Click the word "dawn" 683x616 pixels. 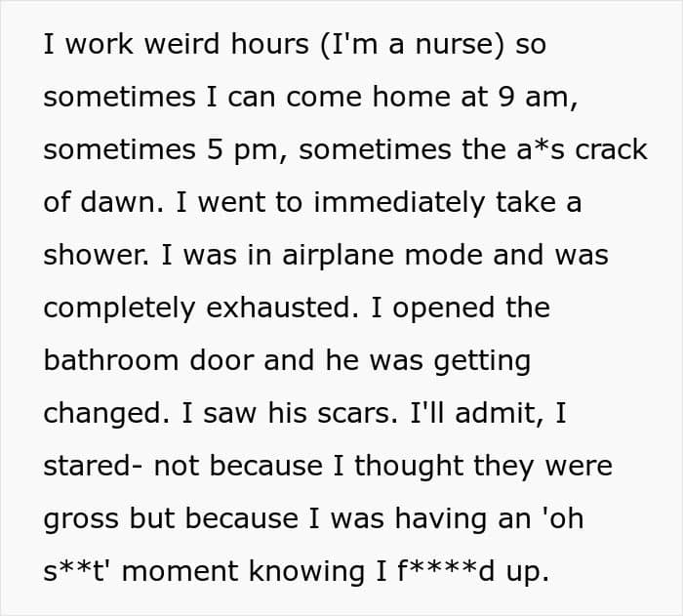coord(123,203)
